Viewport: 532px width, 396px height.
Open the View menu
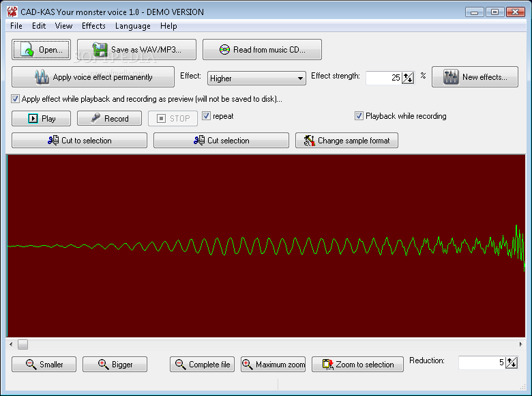click(x=63, y=26)
